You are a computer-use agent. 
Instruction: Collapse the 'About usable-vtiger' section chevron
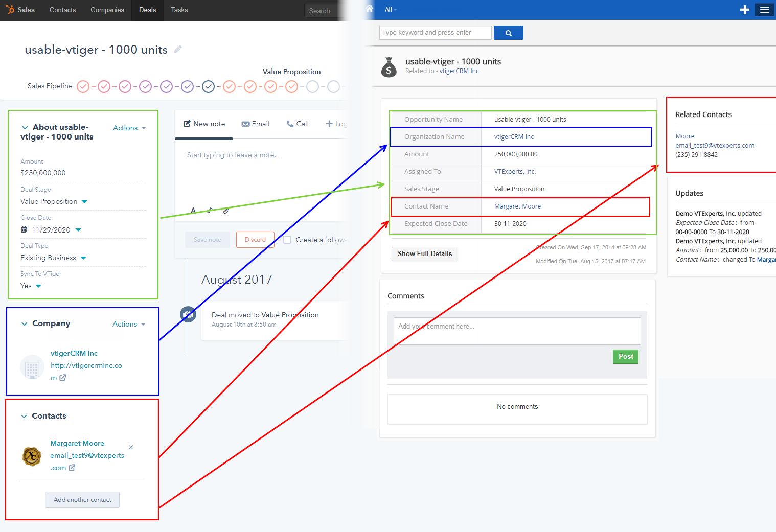tap(25, 127)
